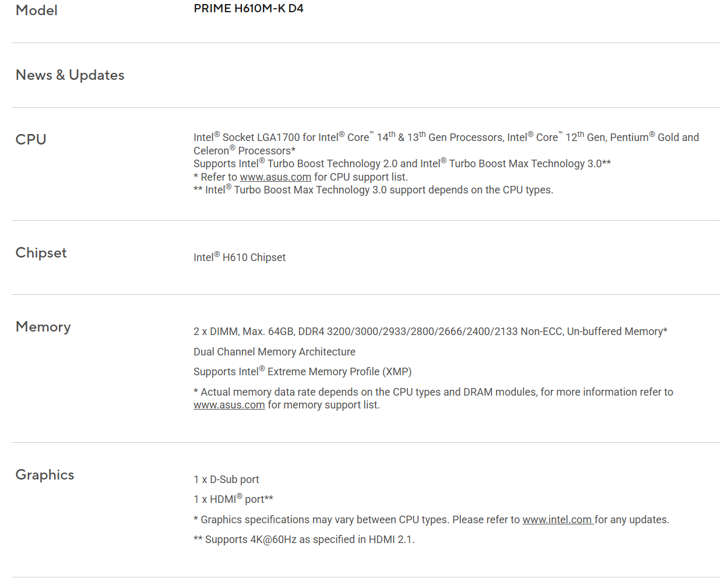Click the Socket LGA1700 processor description
The image size is (728, 585).
(446, 143)
